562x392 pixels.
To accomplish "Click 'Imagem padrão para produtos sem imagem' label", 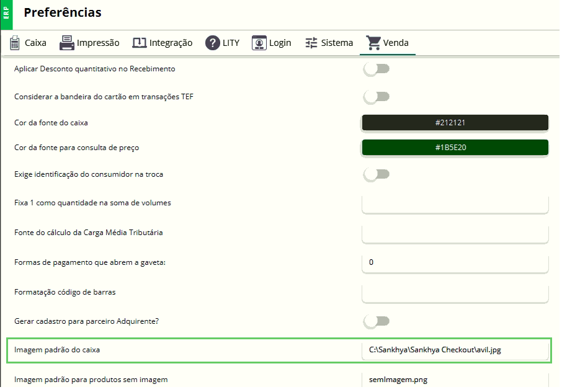I will pos(91,380).
